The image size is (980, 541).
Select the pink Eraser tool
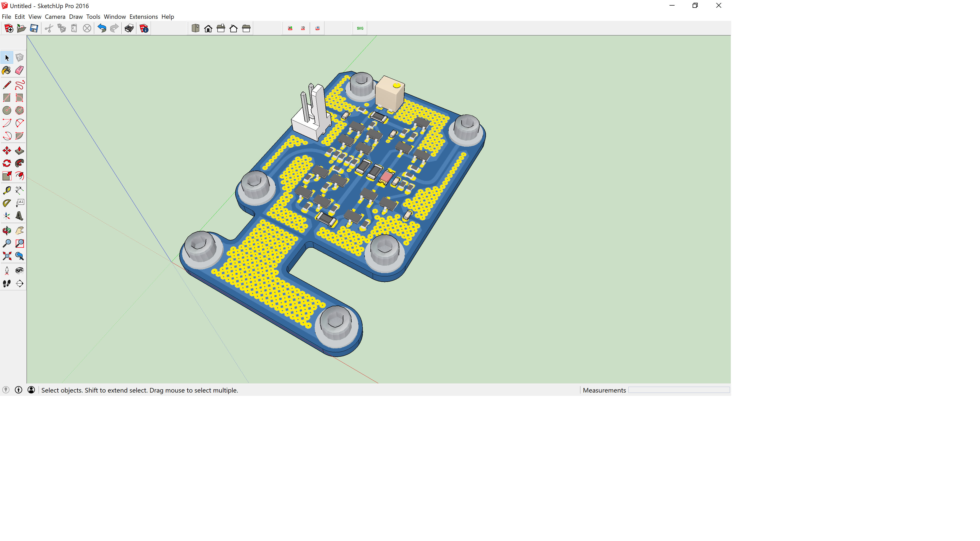[x=20, y=70]
